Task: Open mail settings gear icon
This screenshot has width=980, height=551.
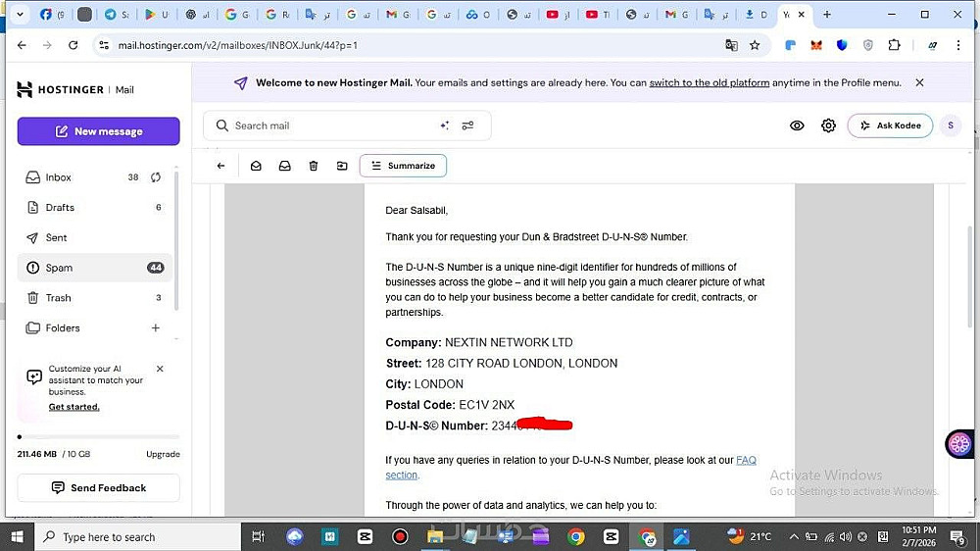Action: point(828,125)
